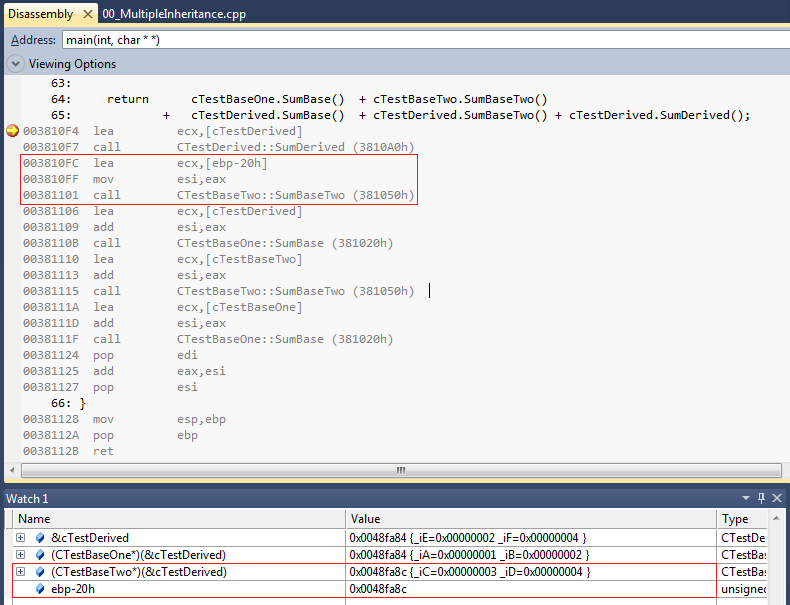Open Watch 1 window position dropdown
The image size is (790, 605).
pos(746,498)
